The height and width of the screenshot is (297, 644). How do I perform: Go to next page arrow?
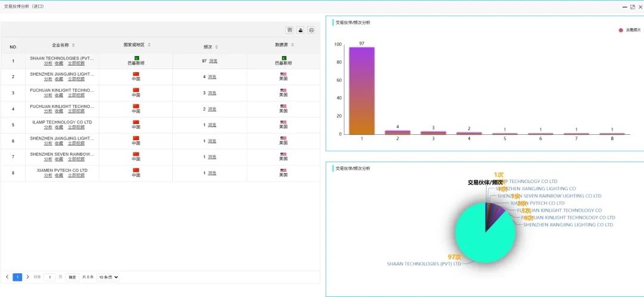(x=27, y=277)
